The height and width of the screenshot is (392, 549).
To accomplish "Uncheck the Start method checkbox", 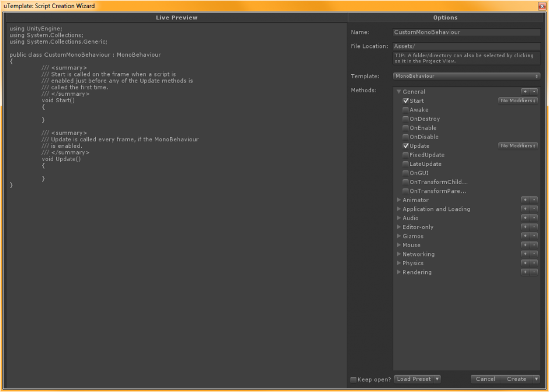I will 405,101.
